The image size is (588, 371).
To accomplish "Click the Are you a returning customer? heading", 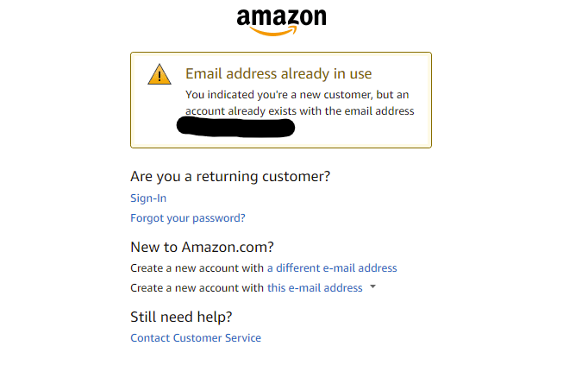I will (x=230, y=177).
